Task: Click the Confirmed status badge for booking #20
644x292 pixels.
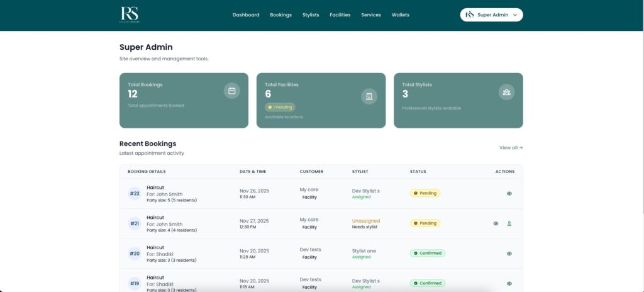Action: pyautogui.click(x=427, y=253)
